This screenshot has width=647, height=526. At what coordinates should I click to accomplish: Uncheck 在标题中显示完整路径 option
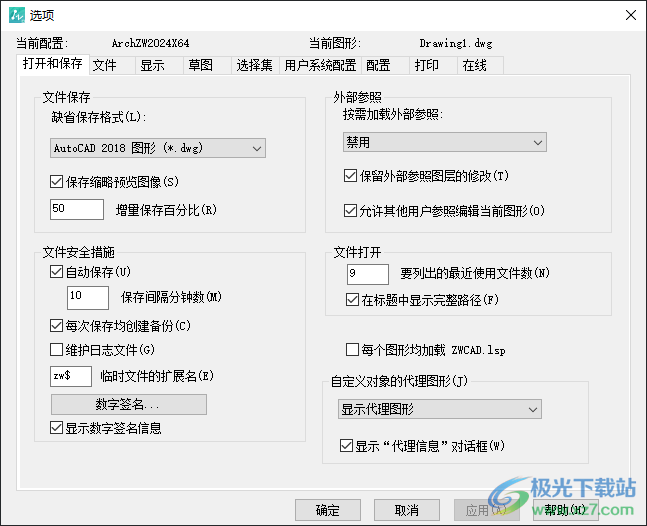pyautogui.click(x=352, y=300)
